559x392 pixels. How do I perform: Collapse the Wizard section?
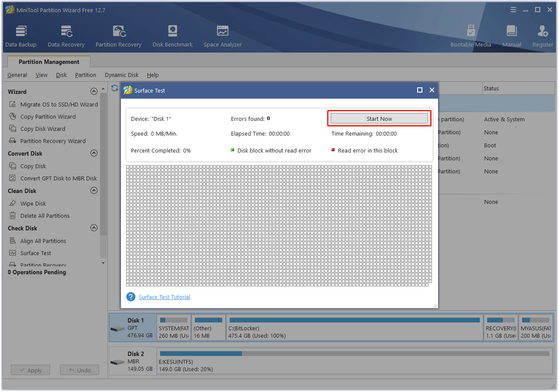[94, 91]
